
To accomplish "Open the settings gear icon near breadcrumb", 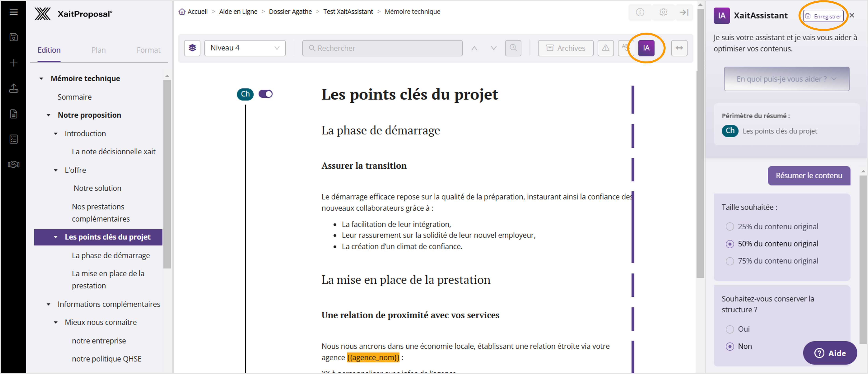I will pos(663,12).
